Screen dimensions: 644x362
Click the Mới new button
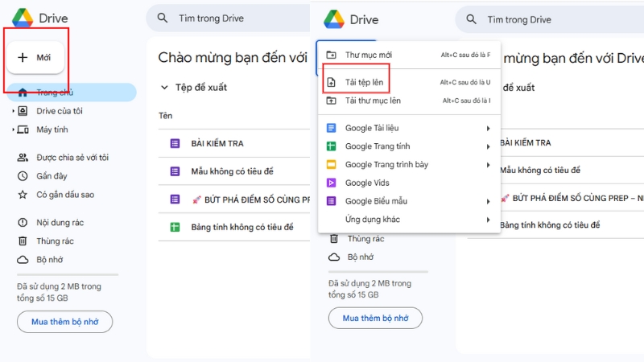click(x=35, y=57)
